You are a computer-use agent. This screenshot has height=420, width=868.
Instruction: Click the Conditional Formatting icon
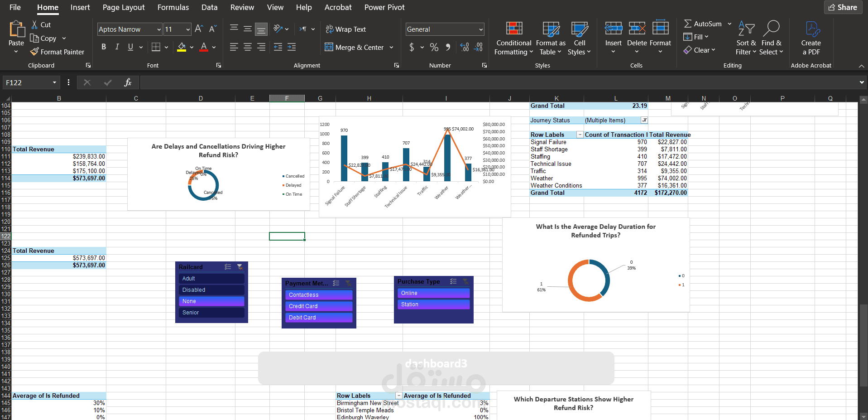pyautogui.click(x=513, y=38)
